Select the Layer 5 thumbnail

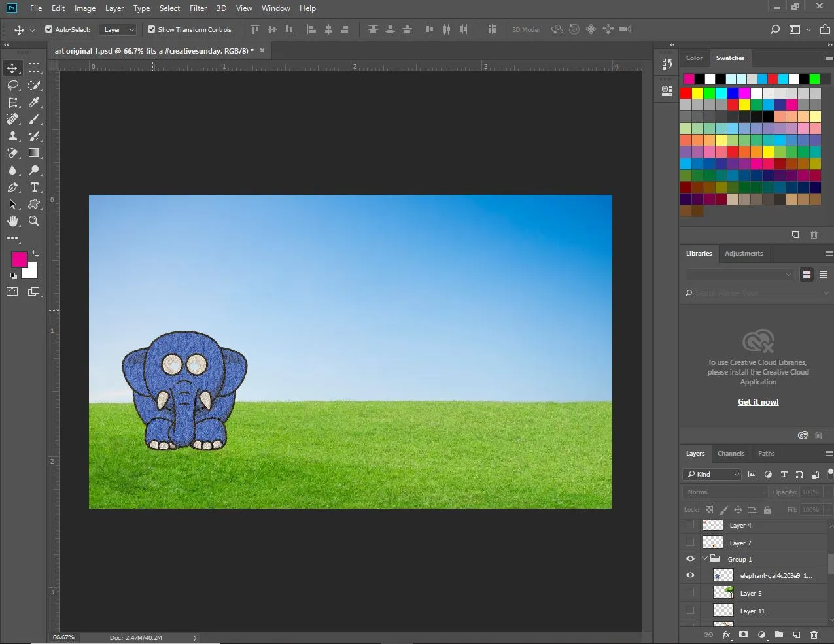[723, 593]
